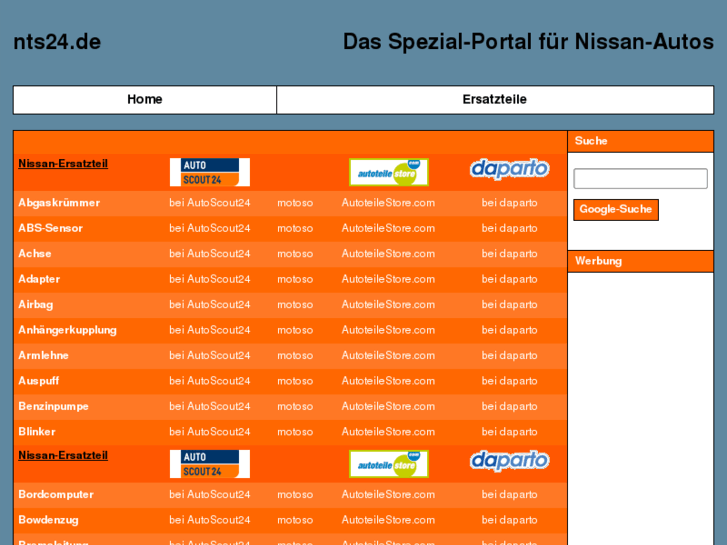The width and height of the screenshot is (727, 545).
Task: Open AutoteileStore.com link for Armlehne
Action: coord(389,355)
